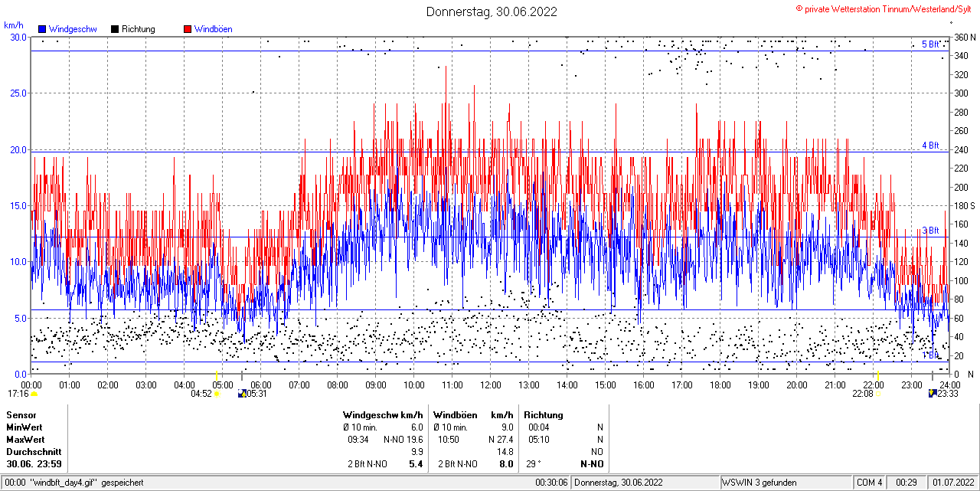Click the chart title Donnerstag, 30.06.2022
The image size is (980, 491).
click(x=492, y=11)
